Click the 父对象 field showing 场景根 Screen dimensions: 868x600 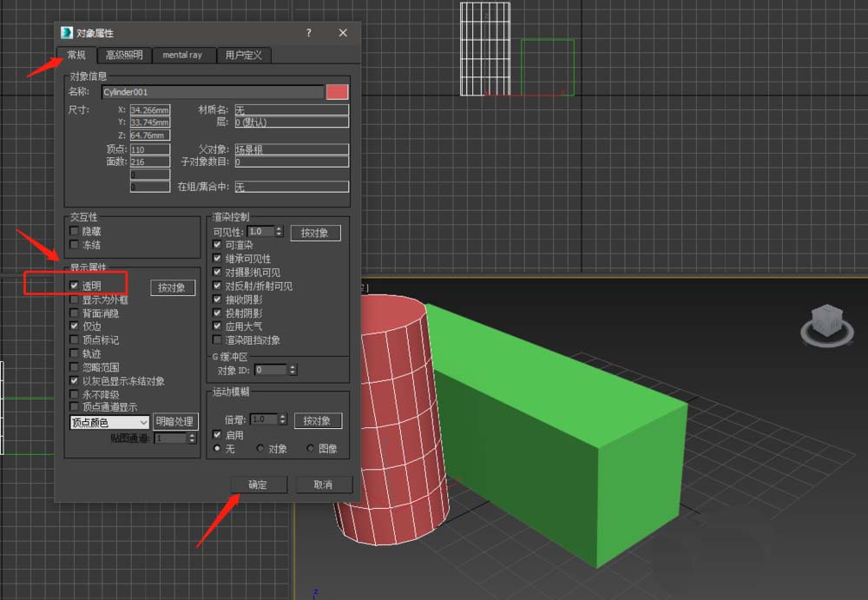point(292,149)
